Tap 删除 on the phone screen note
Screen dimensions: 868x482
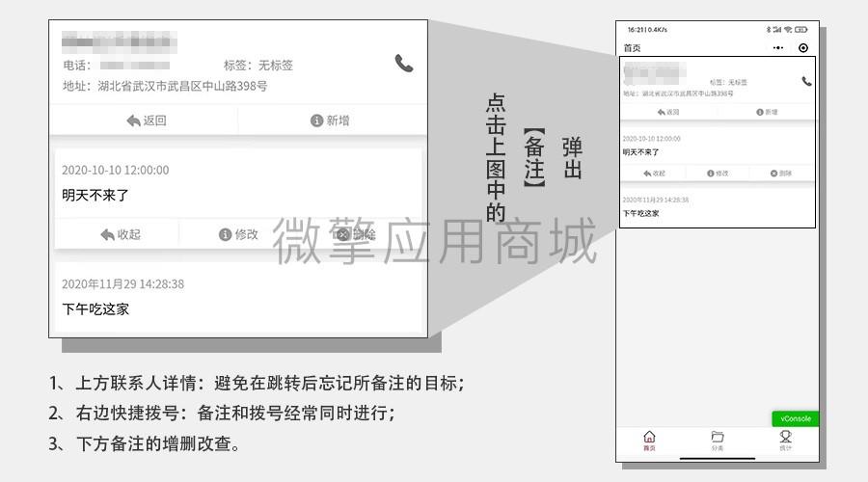(780, 174)
